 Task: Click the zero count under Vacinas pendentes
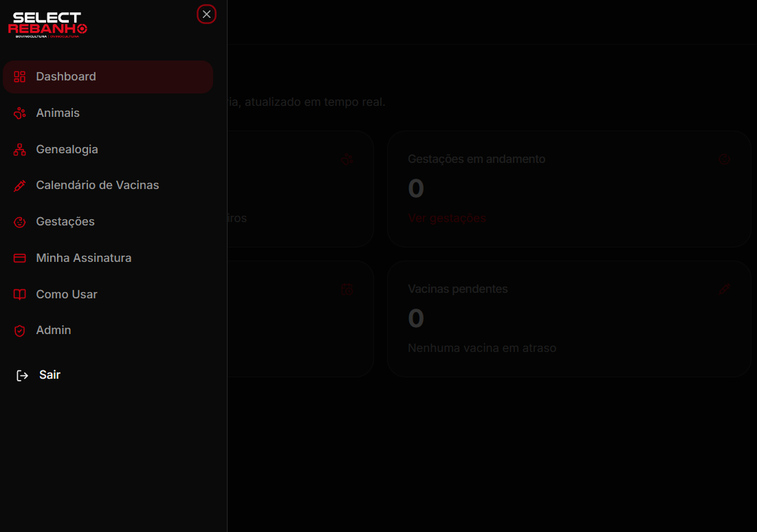coord(416,319)
